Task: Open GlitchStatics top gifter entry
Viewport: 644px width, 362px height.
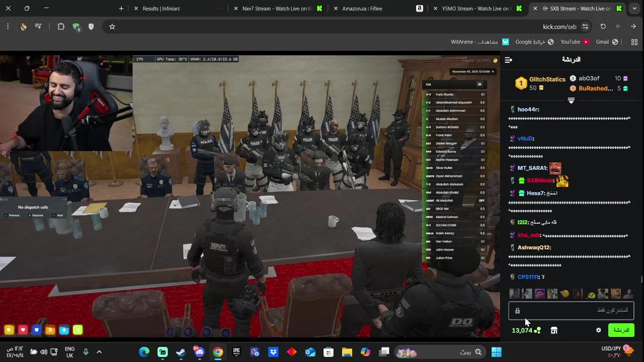Action: pyautogui.click(x=540, y=83)
